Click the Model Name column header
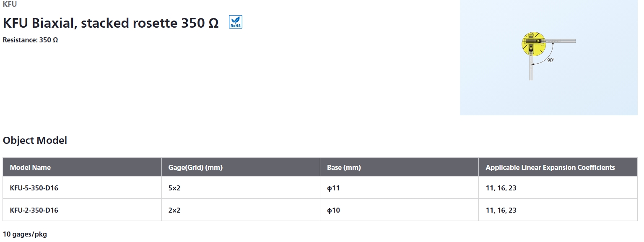The image size is (644, 242). [x=30, y=167]
